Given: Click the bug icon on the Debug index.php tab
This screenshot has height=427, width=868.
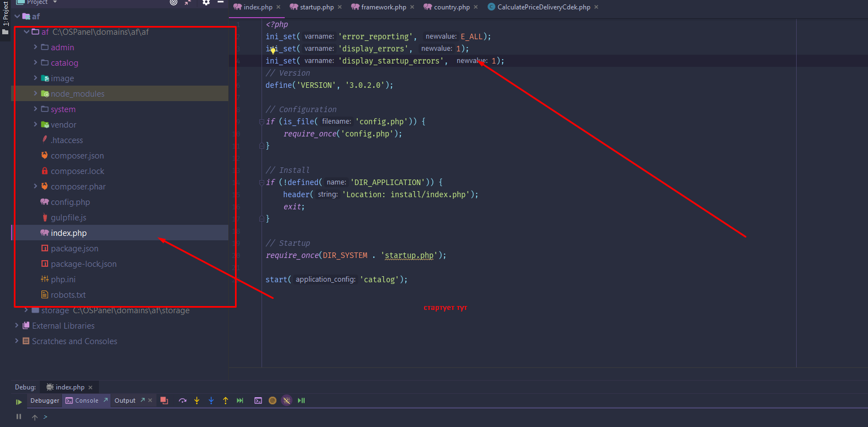Looking at the screenshot, I should [x=50, y=387].
